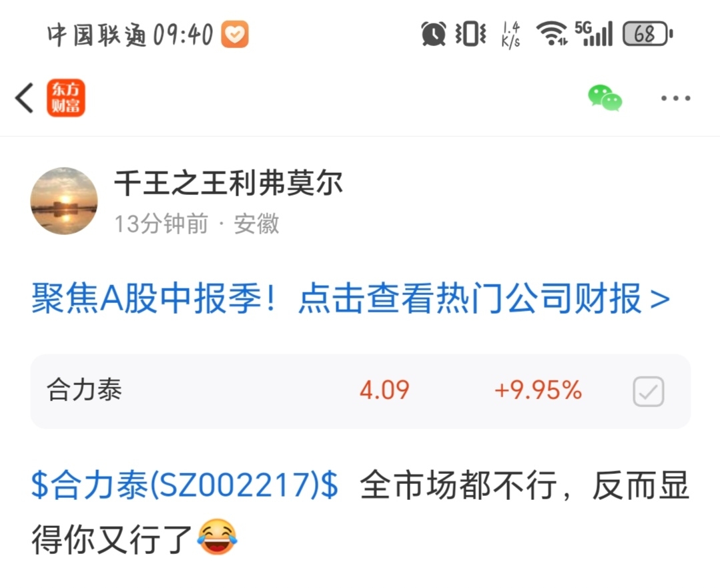Tap the orange heart app notification icon
The height and width of the screenshot is (588, 720).
click(x=235, y=34)
